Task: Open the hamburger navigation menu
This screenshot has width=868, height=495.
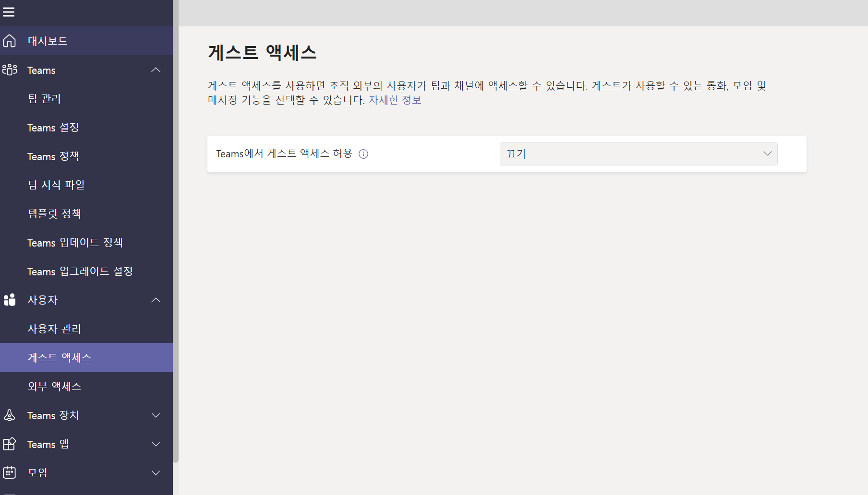Action: (x=9, y=12)
